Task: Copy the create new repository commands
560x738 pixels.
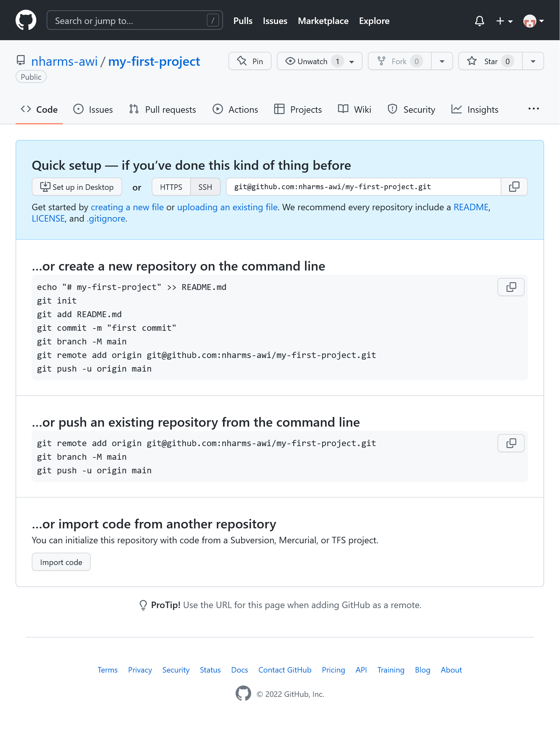Action: 511,287
